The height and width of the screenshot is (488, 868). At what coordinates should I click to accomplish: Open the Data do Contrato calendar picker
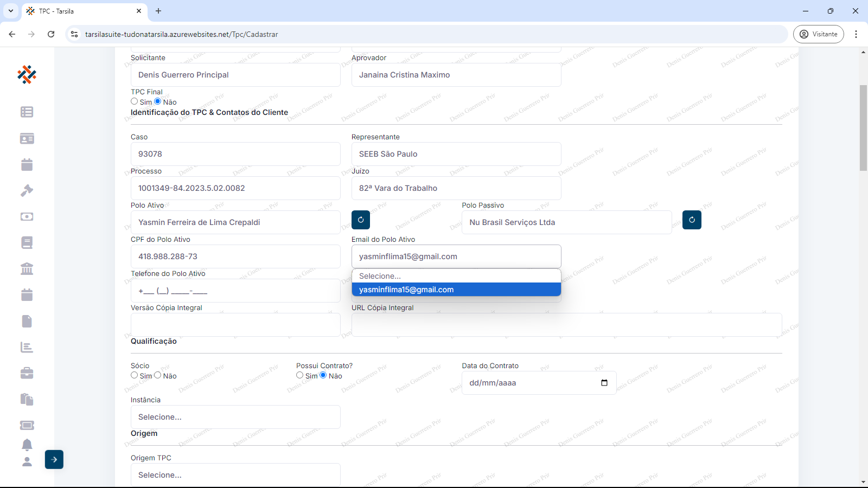[x=604, y=383]
